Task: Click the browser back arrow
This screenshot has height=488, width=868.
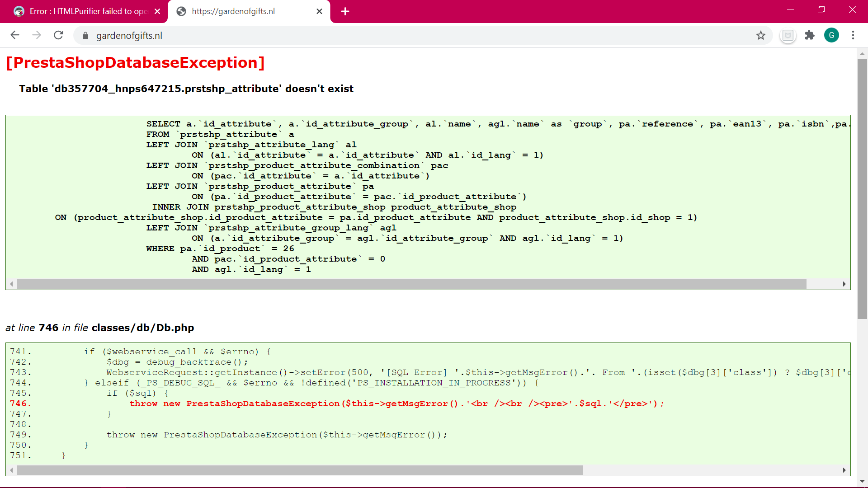Action: [15, 35]
